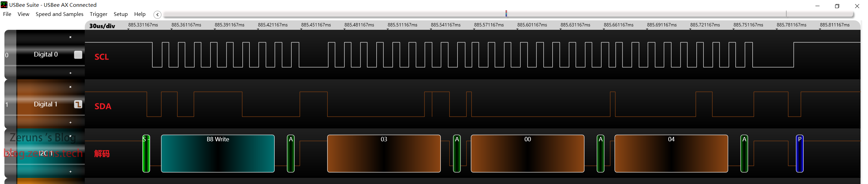Screen dimensions: 868x184
Task: Expand the View menu
Action: [x=23, y=14]
